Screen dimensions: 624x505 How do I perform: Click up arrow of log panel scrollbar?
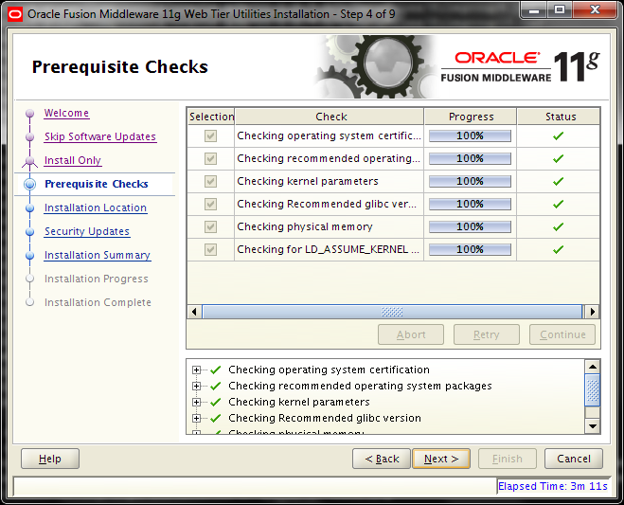coord(592,367)
